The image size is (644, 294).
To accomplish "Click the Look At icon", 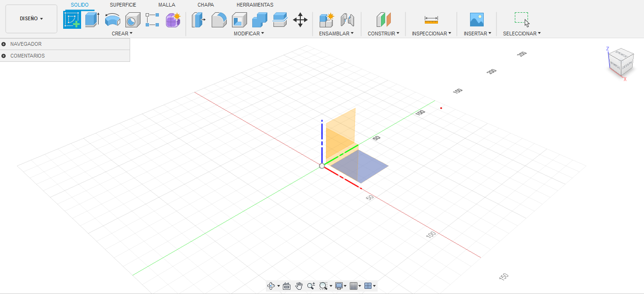I will (x=286, y=286).
